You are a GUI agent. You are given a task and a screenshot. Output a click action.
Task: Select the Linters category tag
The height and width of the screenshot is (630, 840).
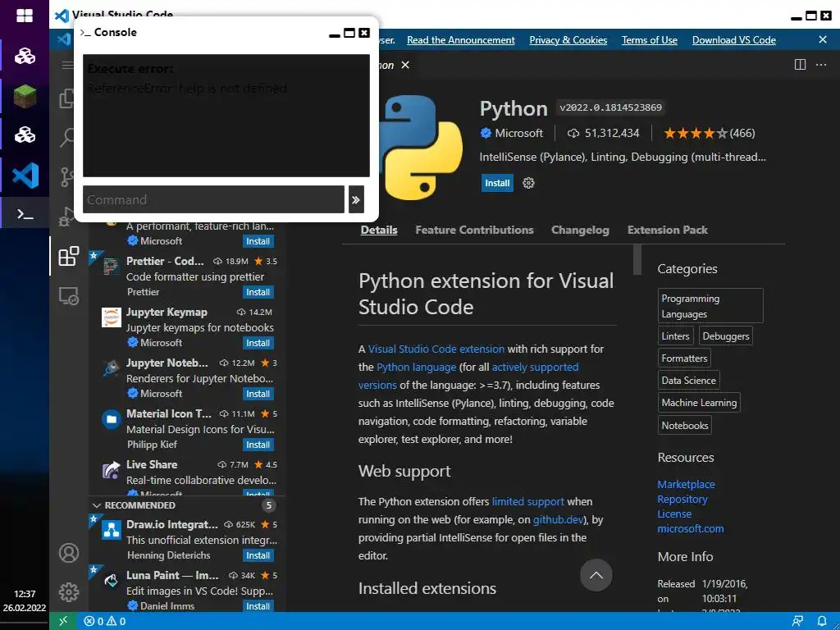675,336
